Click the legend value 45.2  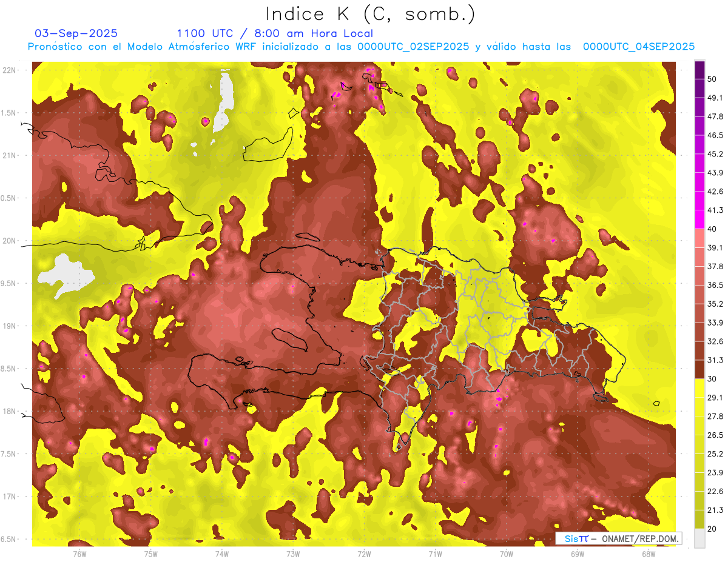pyautogui.click(x=715, y=154)
